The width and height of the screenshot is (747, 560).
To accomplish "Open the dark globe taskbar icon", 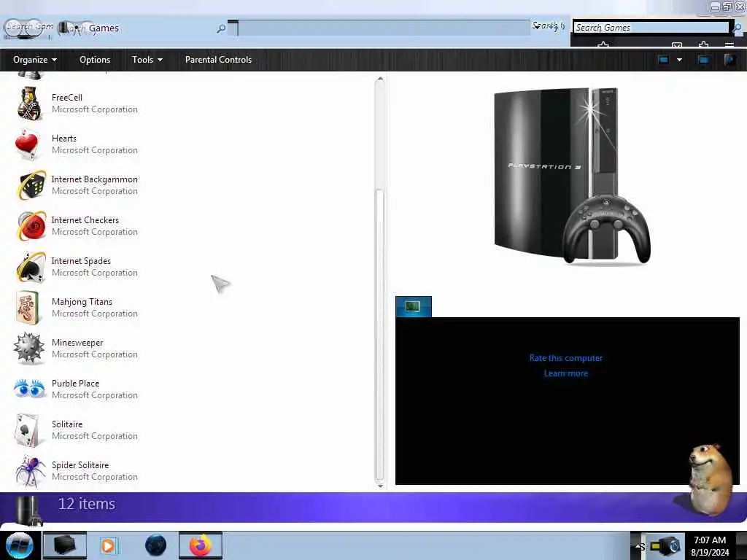I will pos(156,545).
